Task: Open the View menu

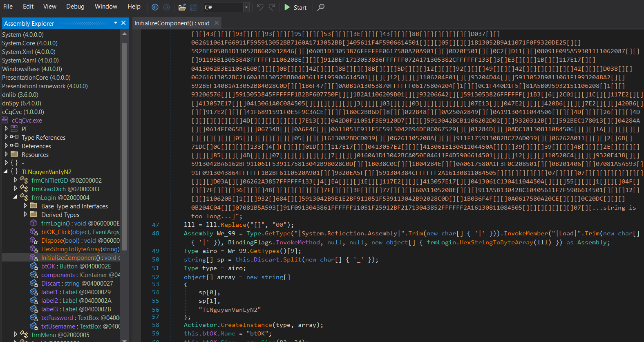Action: coord(50,7)
